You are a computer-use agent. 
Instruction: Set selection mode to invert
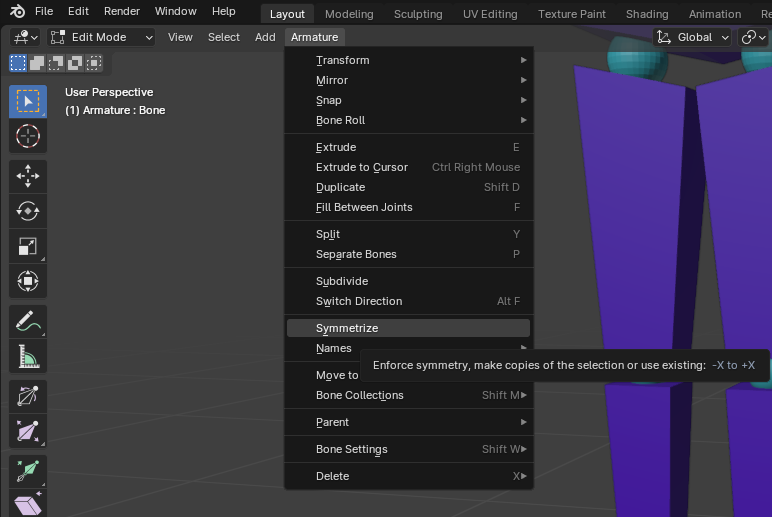[x=75, y=63]
